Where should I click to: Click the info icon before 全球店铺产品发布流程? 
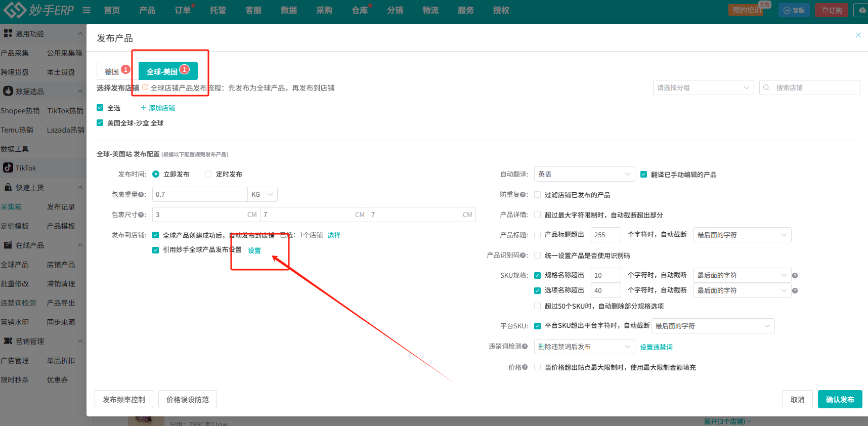click(x=145, y=88)
